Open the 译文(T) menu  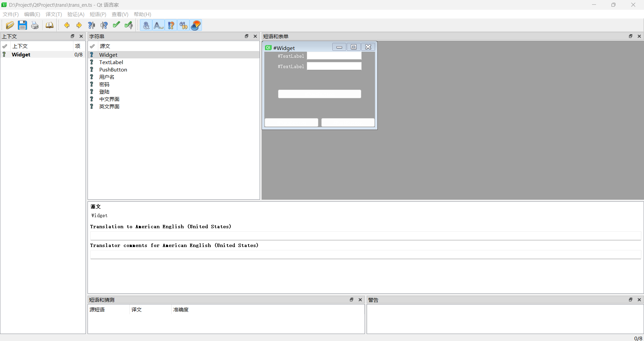[54, 14]
